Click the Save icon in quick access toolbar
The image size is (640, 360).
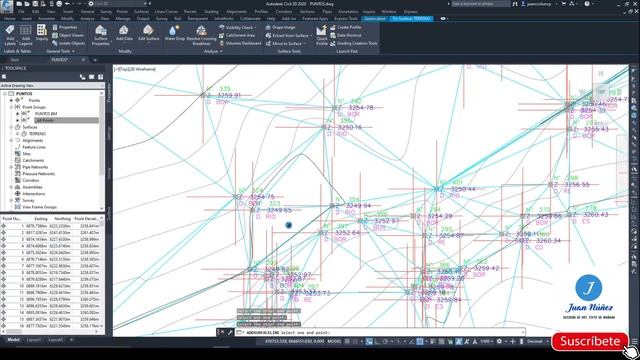point(35,4)
